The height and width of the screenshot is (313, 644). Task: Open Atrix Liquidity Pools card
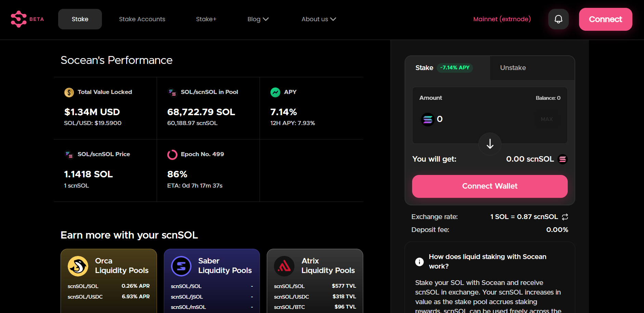tap(315, 281)
